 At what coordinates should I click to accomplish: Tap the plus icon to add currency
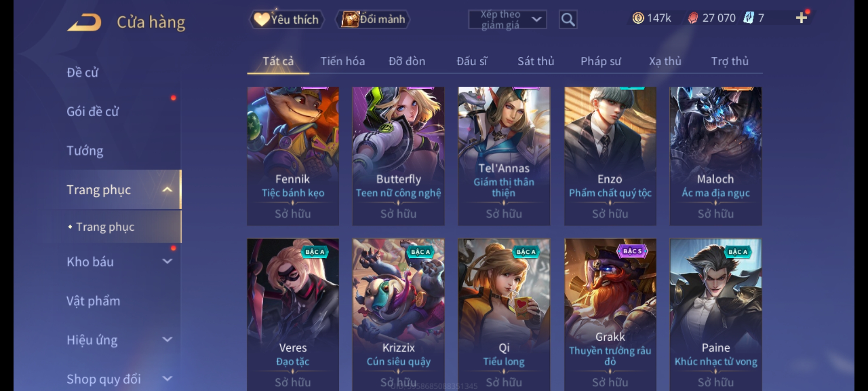click(x=801, y=18)
